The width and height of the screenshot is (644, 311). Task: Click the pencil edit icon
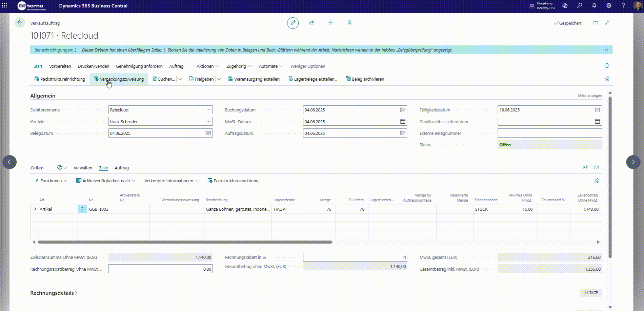293,23
